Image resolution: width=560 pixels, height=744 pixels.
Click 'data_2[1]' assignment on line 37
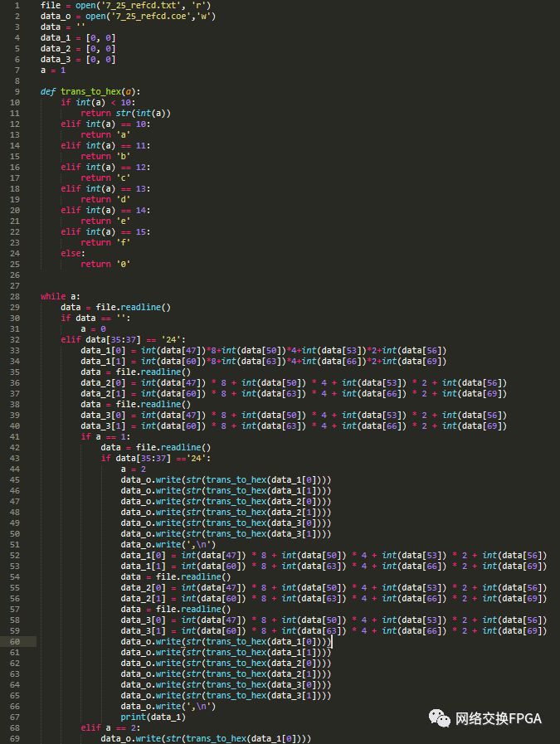coord(294,394)
